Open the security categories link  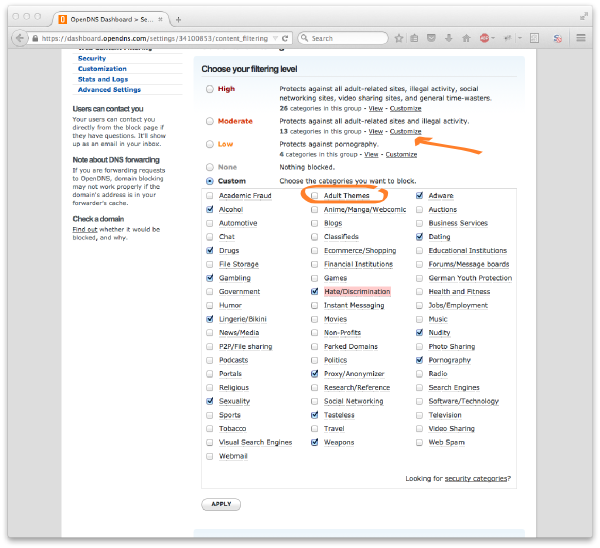tap(476, 479)
